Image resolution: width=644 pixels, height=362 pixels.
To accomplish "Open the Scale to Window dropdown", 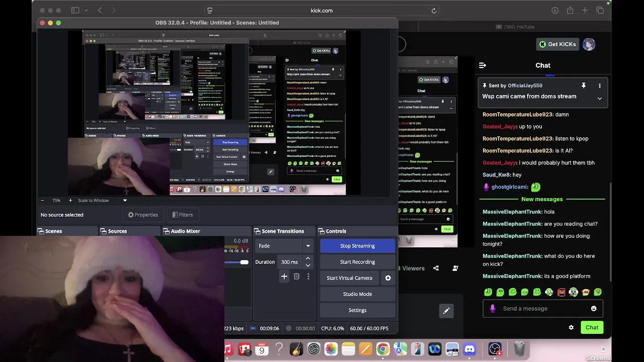I will tap(103, 200).
